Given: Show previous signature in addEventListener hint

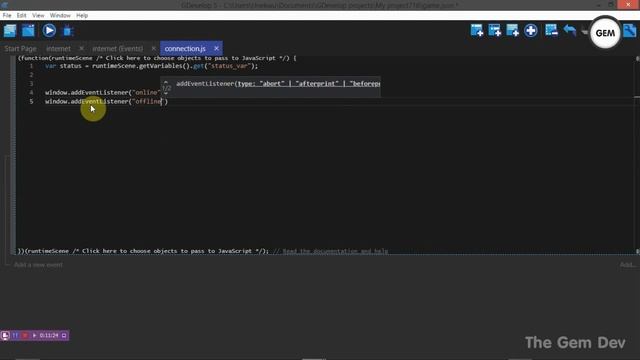Looking at the screenshot, I should [x=166, y=82].
